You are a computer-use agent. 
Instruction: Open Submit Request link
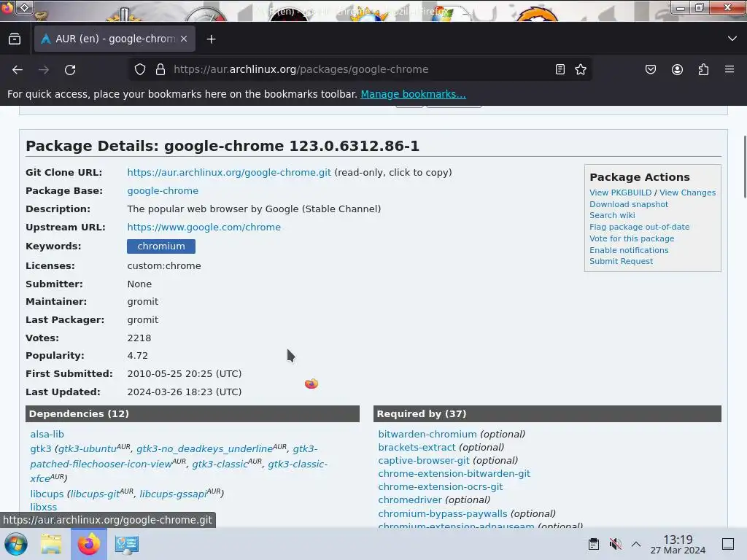coord(622,261)
